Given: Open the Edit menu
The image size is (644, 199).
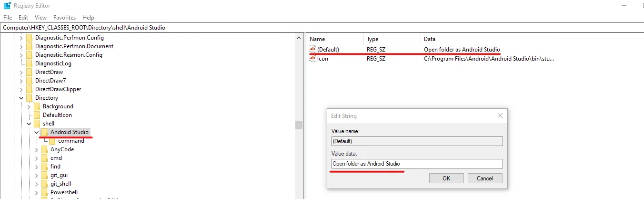Looking at the screenshot, I should click(x=23, y=17).
